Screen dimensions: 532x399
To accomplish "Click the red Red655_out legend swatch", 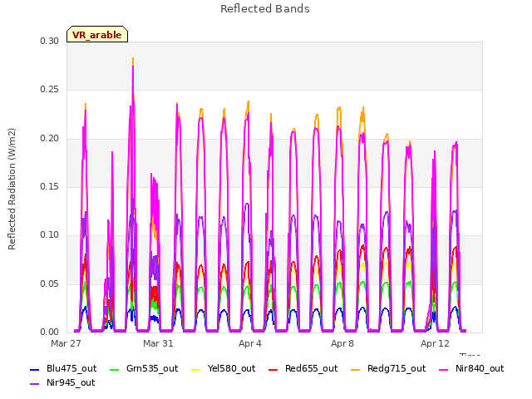I will point(273,370).
